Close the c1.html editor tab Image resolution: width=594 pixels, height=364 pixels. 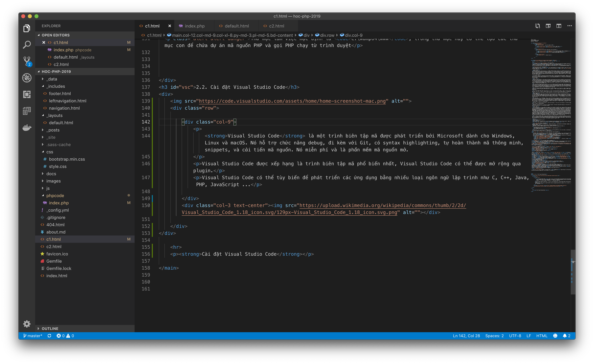click(170, 26)
